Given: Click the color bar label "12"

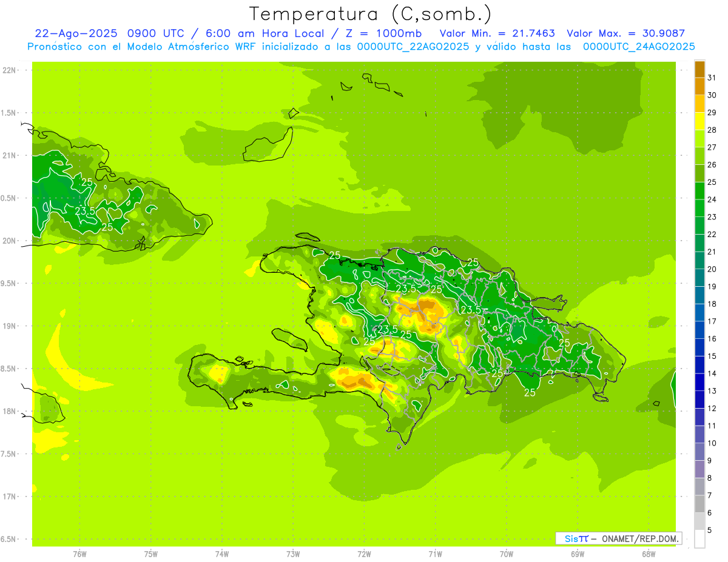Looking at the screenshot, I should [x=712, y=408].
